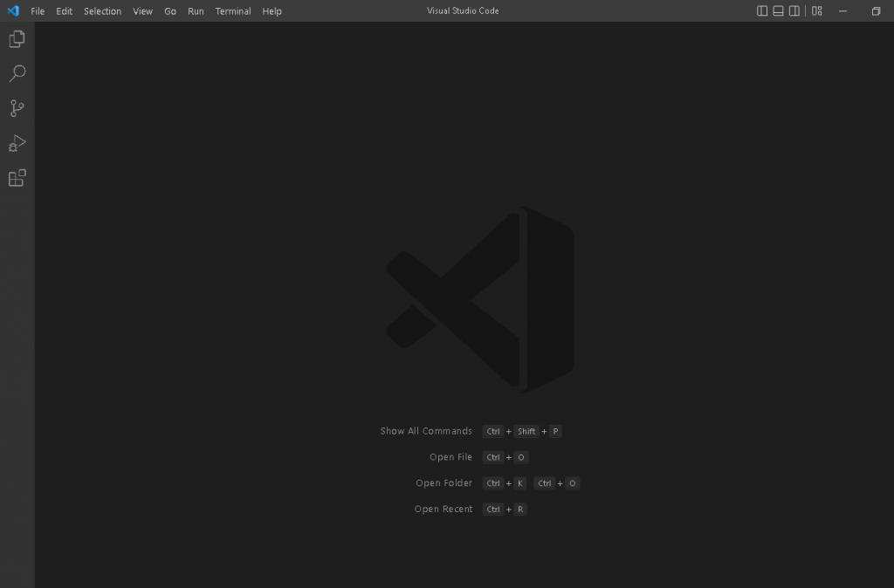Minimize the VS Code window
Viewport: 894px width, 588px height.
tap(842, 10)
